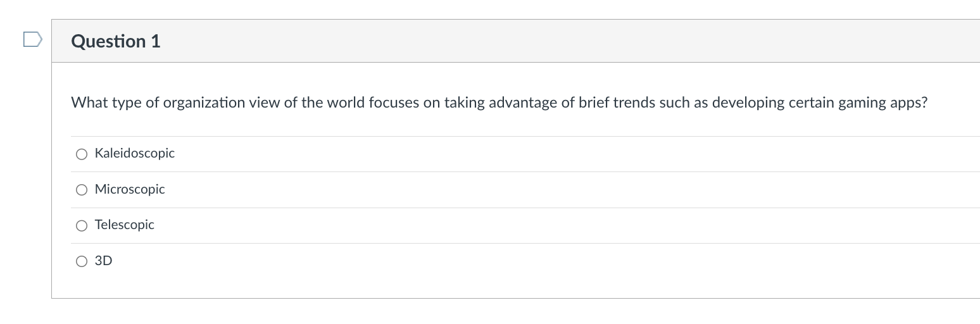Click the "Microscopic" answer label
980x324 pixels.
(130, 189)
